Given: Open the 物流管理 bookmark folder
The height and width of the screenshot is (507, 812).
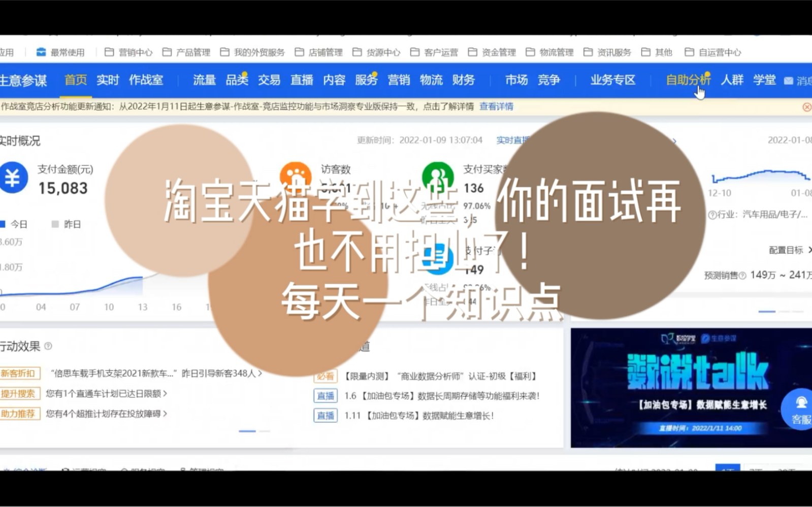Looking at the screenshot, I should [550, 52].
